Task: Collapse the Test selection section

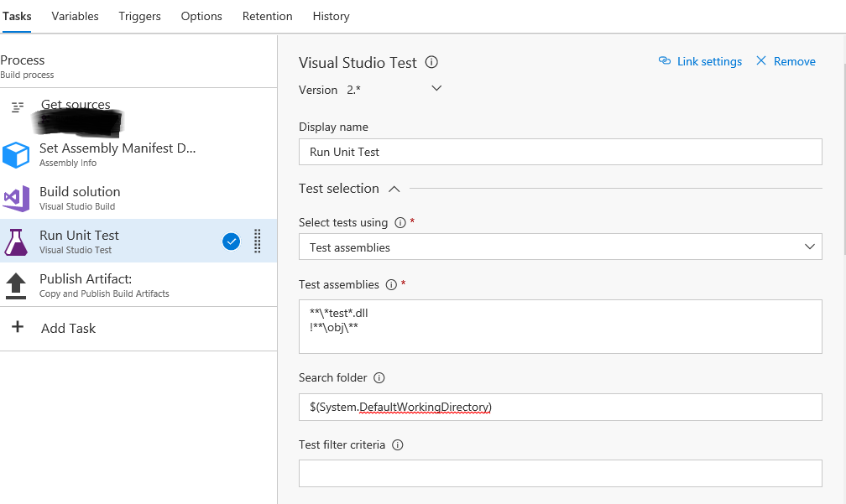Action: point(395,188)
